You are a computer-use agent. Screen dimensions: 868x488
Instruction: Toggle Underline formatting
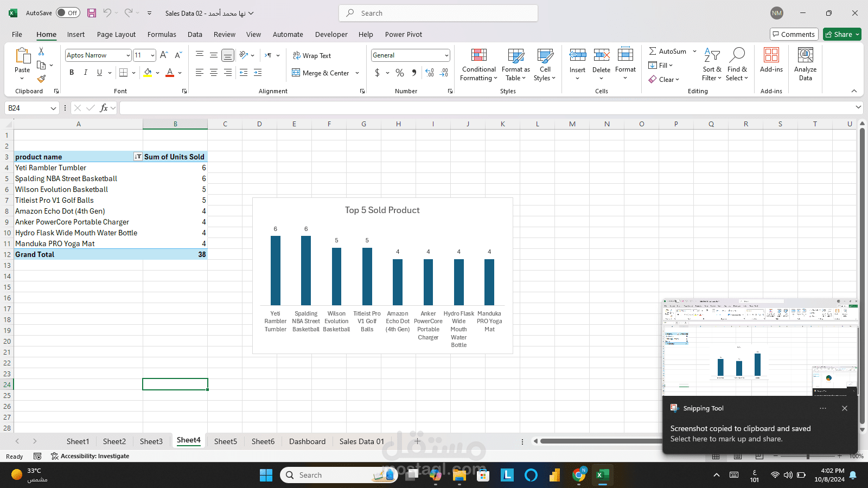(99, 73)
